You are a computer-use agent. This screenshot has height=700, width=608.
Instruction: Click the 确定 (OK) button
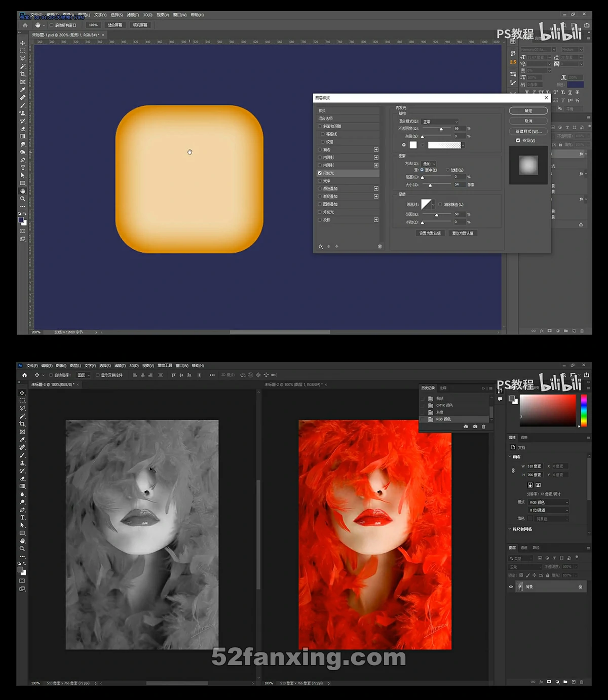(528, 110)
